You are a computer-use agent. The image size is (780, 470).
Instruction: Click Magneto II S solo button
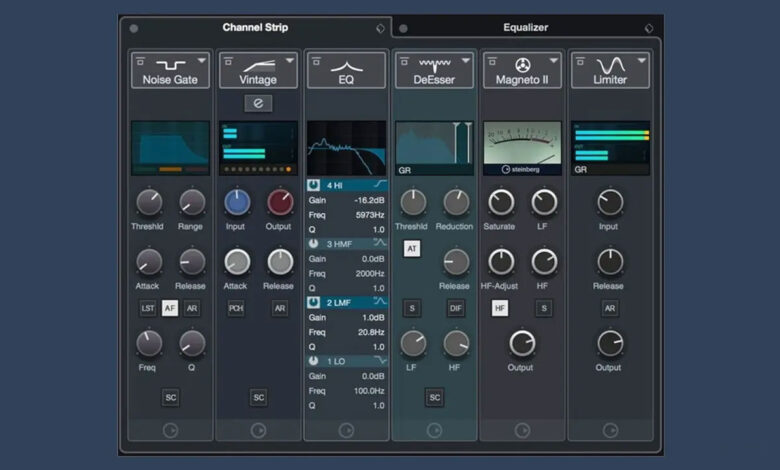click(544, 308)
